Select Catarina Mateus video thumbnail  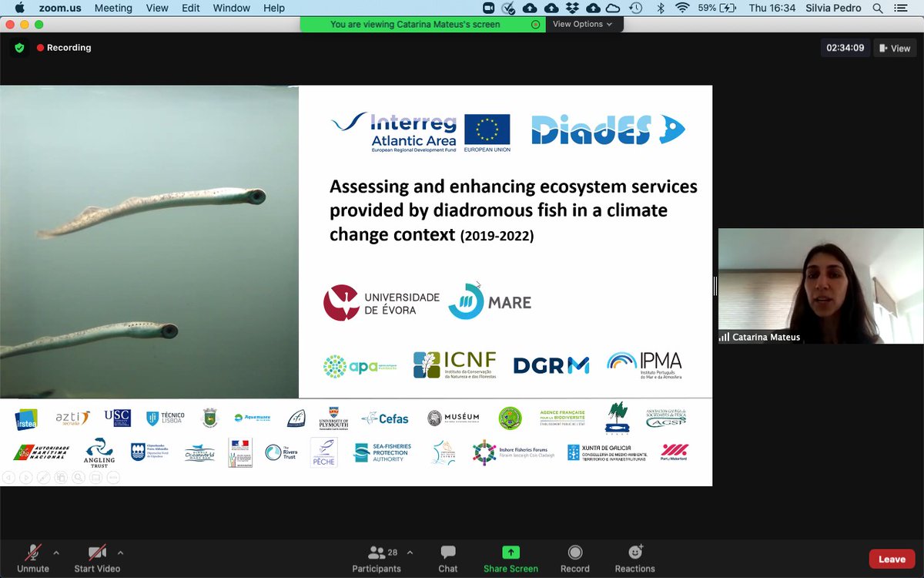coord(821,286)
